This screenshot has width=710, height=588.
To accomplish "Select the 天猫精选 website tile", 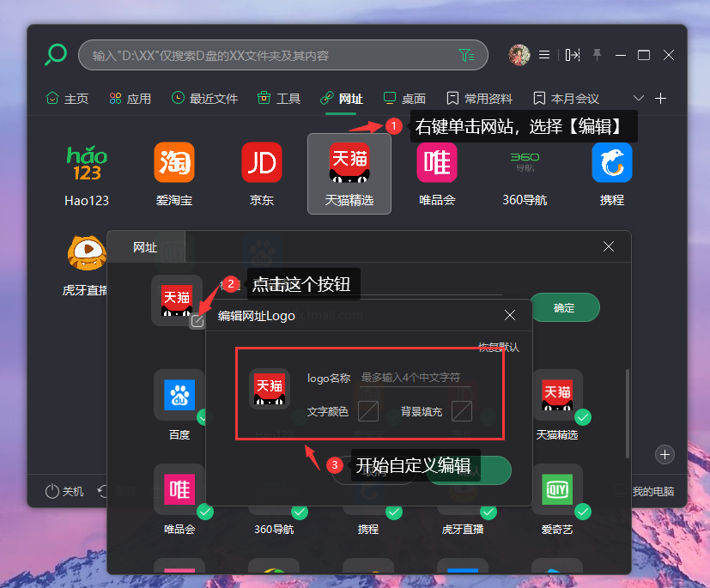I will (x=349, y=173).
